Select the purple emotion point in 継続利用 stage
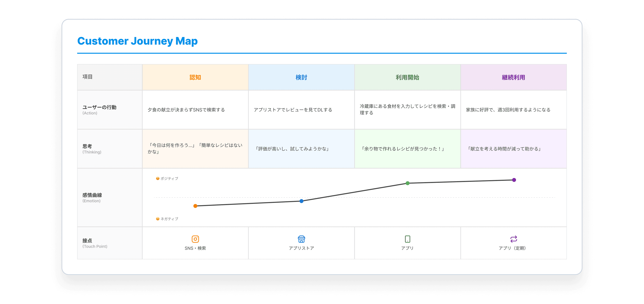This screenshot has width=644, height=304. coord(514,179)
